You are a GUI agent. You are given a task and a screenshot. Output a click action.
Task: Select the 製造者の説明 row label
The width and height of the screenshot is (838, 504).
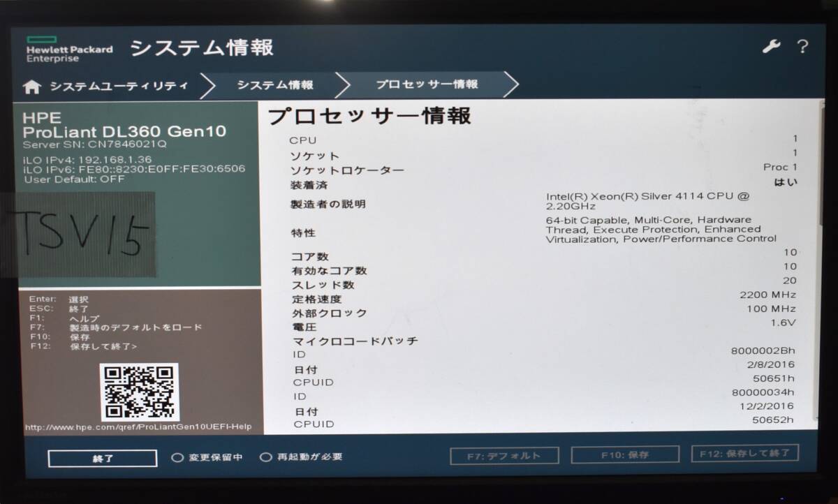click(x=328, y=205)
